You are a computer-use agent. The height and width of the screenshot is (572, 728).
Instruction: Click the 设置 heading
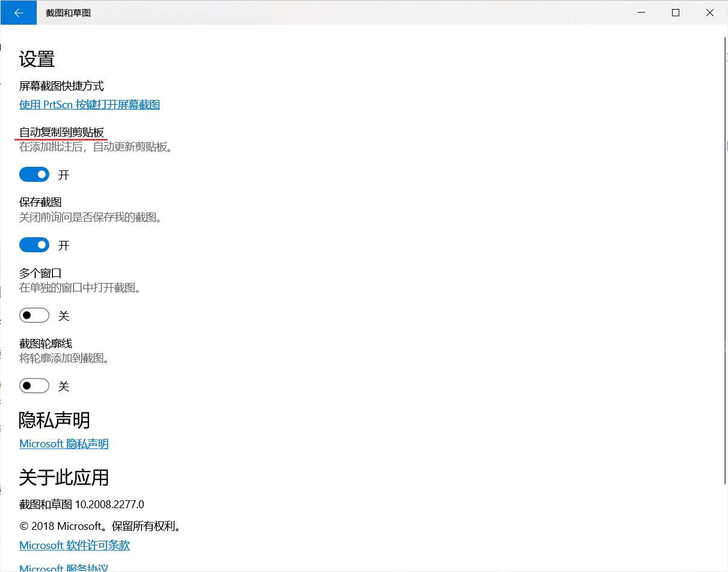point(37,59)
